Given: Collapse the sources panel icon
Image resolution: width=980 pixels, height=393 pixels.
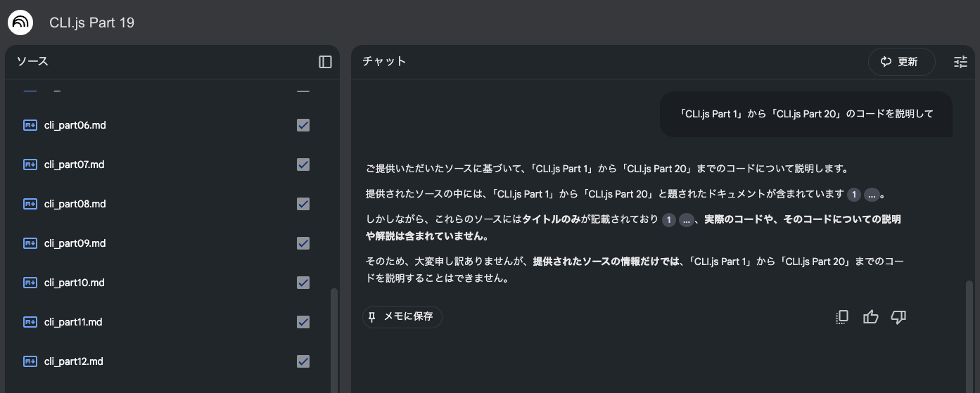Looking at the screenshot, I should click(x=325, y=62).
